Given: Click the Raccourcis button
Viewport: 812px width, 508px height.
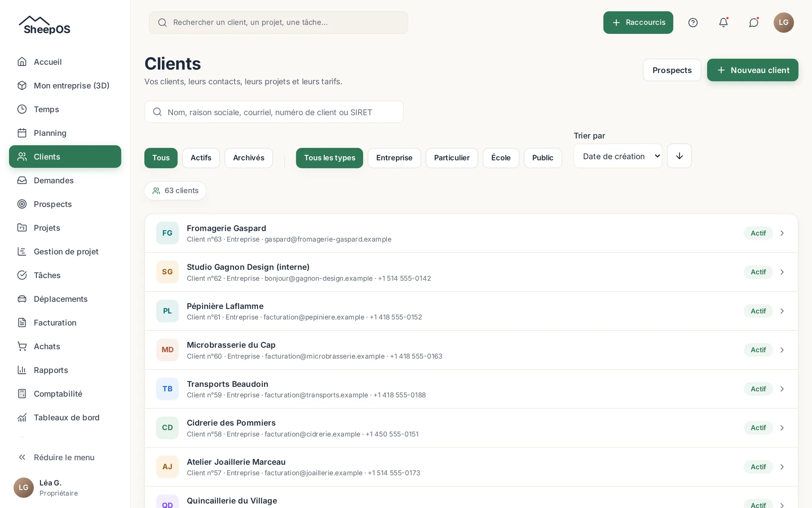Looking at the screenshot, I should 638,23.
